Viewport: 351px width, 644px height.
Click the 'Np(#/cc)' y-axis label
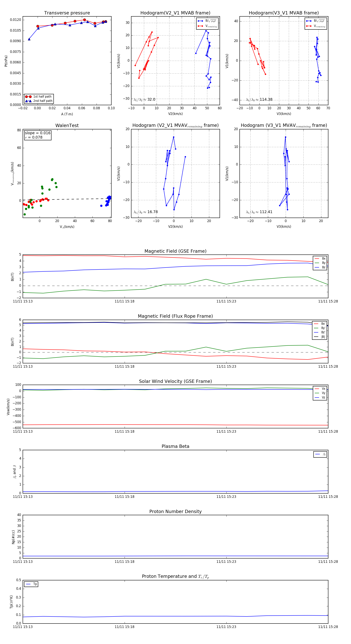(13, 537)
